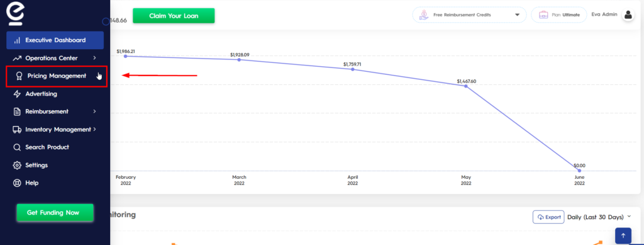Click the February 2022 axis label
Image resolution: width=644 pixels, height=245 pixels.
pyautogui.click(x=126, y=180)
